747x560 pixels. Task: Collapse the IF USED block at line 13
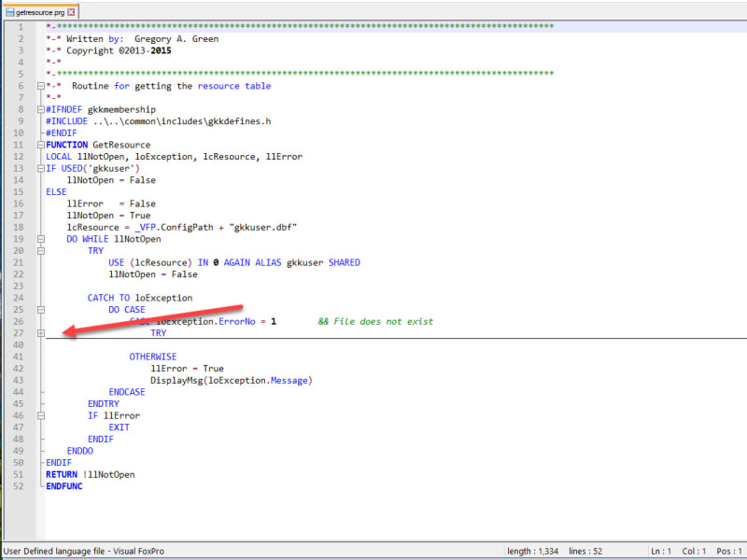click(41, 169)
